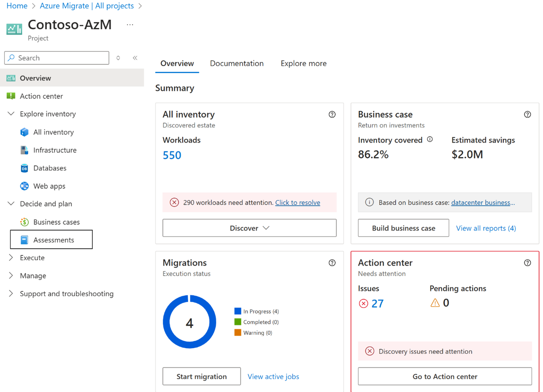543x392 pixels.
Task: Click info icon beside Inventory covered
Action: tap(430, 139)
